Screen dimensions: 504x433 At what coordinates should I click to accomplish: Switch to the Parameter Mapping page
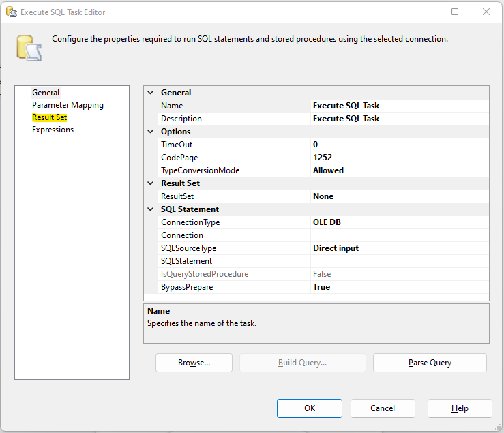(x=68, y=105)
